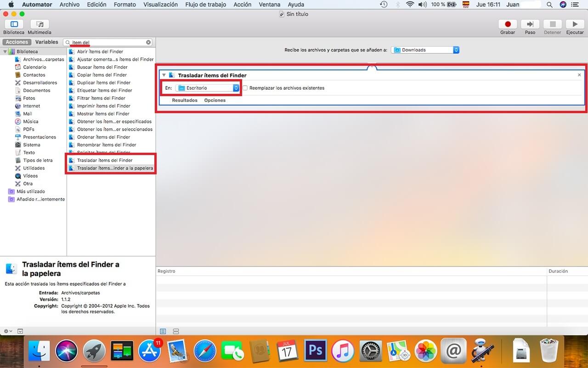
Task: Select Calendario in the library list
Action: pyautogui.click(x=34, y=67)
